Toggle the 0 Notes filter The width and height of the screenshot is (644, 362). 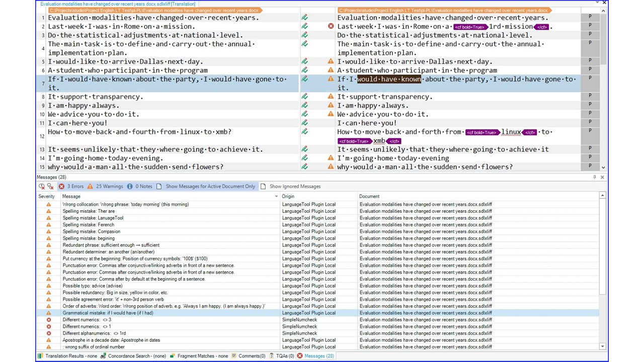139,187
